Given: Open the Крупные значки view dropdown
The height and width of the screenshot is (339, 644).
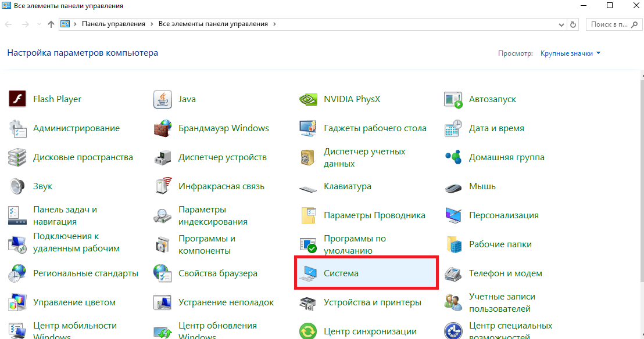Looking at the screenshot, I should point(570,53).
